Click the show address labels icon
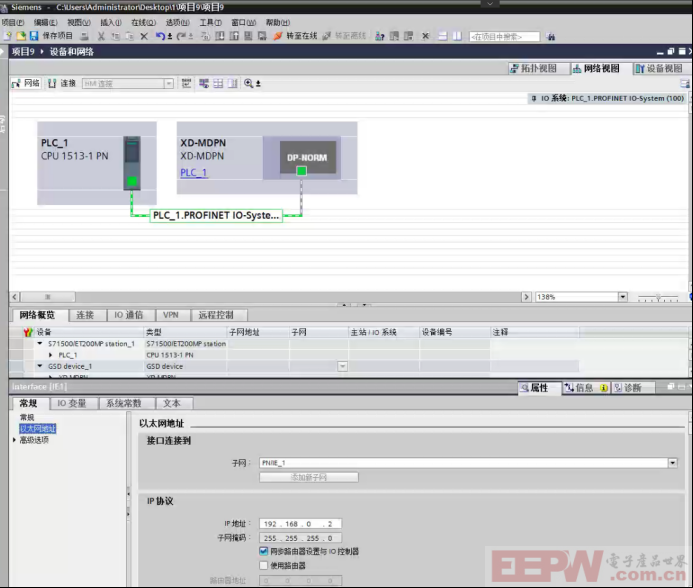Image resolution: width=693 pixels, height=588 pixels. [x=203, y=83]
